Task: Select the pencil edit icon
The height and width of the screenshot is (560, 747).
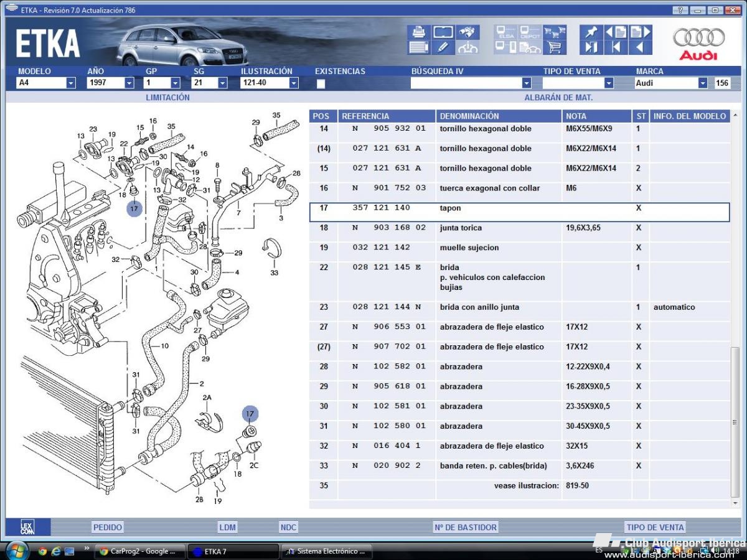Action: (443, 47)
